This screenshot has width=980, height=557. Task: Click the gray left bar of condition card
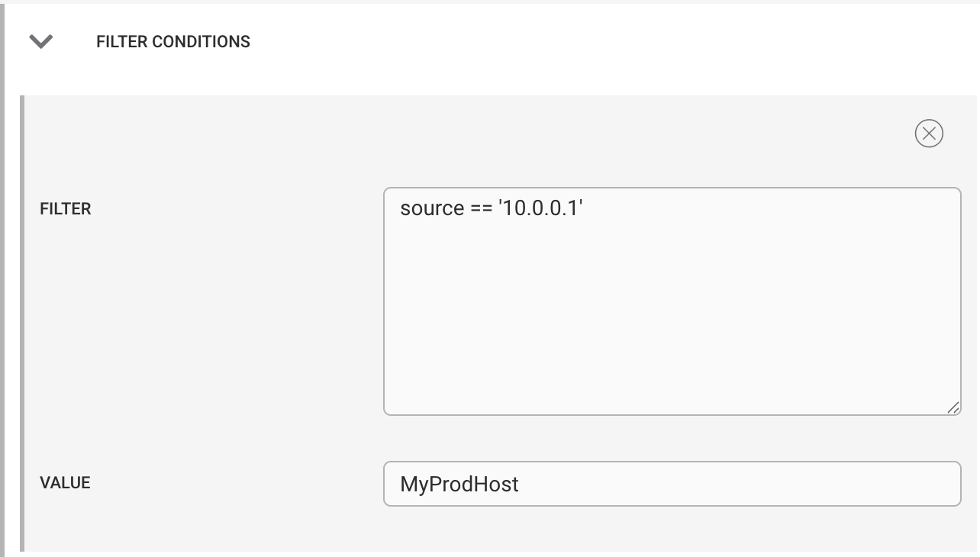pos(22,323)
